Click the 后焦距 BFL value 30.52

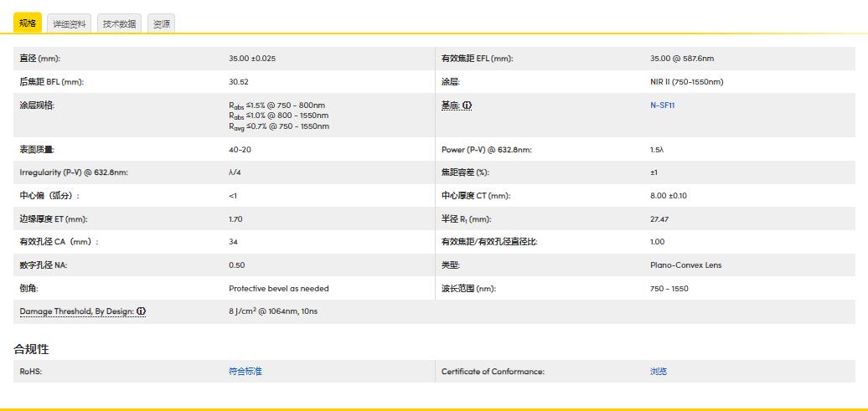click(x=238, y=82)
